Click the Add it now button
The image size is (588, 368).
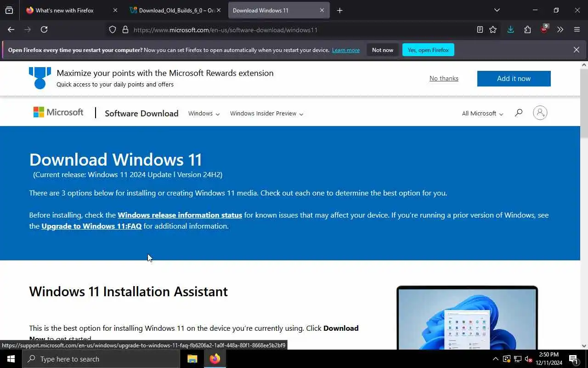coord(514,79)
